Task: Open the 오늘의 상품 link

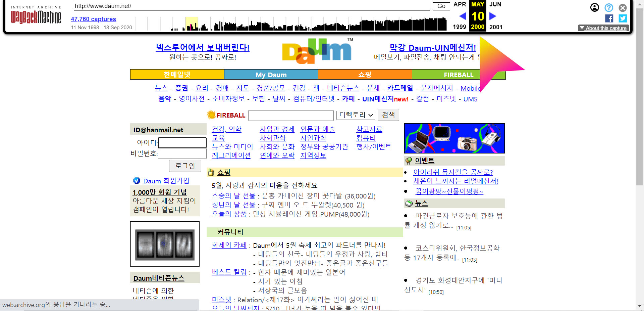Action: tap(229, 214)
